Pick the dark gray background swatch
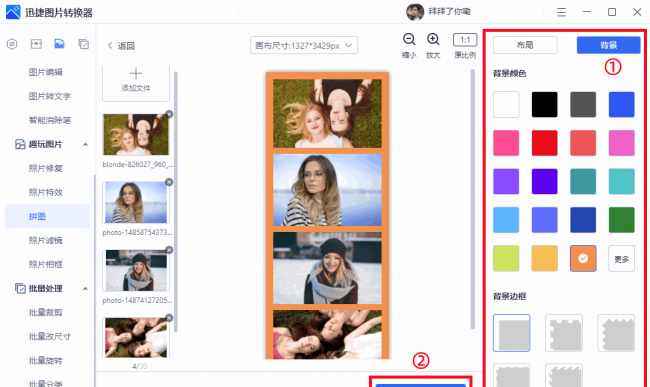The width and height of the screenshot is (650, 387). click(x=583, y=104)
